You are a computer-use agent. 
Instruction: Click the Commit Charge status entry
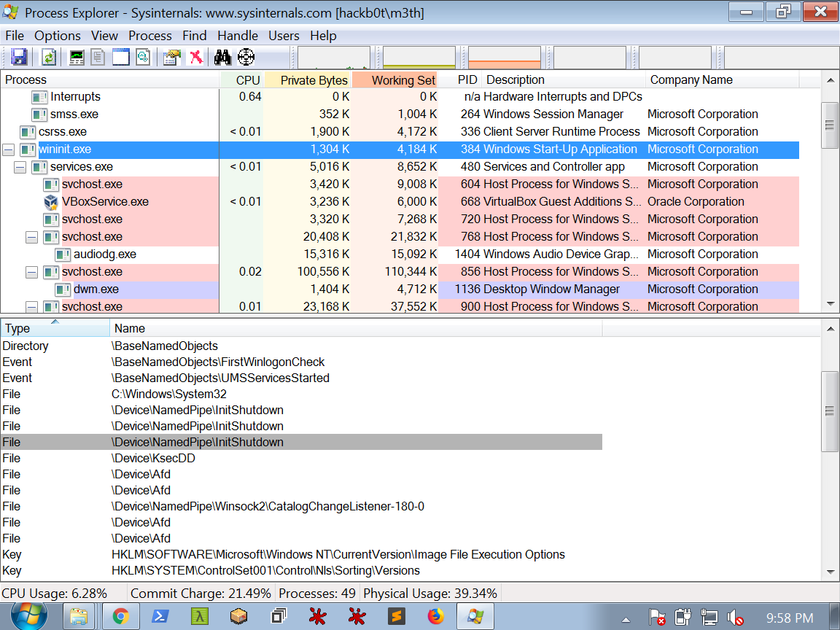click(201, 594)
